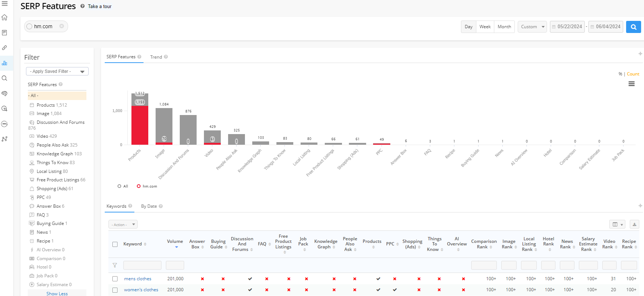Viewport: 644px width, 296px height.
Task: Open the Custom date range dropdown
Action: [532, 27]
